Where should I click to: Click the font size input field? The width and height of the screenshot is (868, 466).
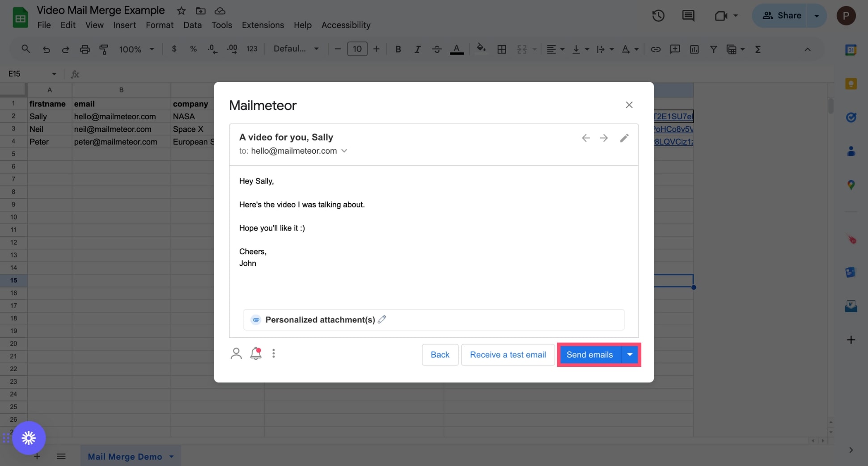point(357,49)
